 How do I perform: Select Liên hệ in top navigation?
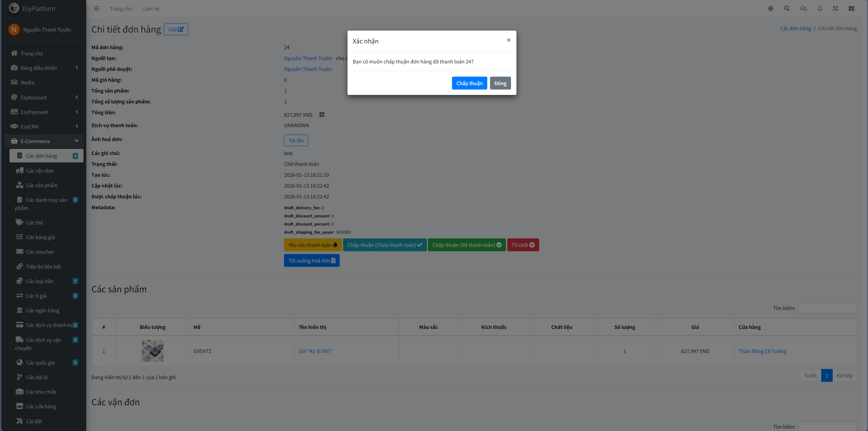point(151,8)
